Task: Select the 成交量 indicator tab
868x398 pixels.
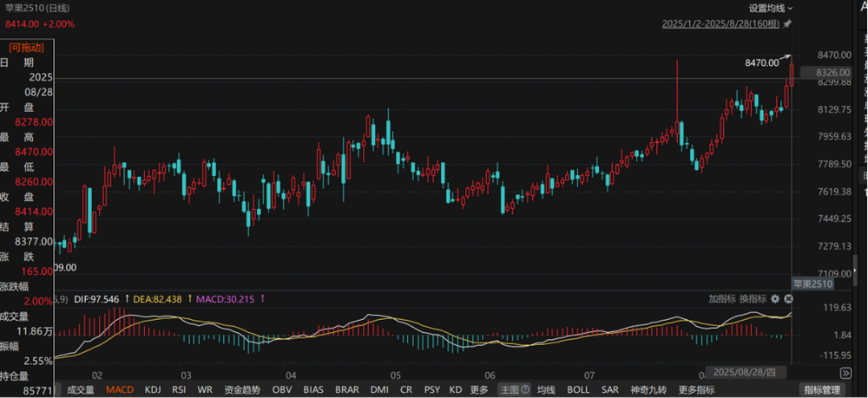Action: (x=81, y=390)
